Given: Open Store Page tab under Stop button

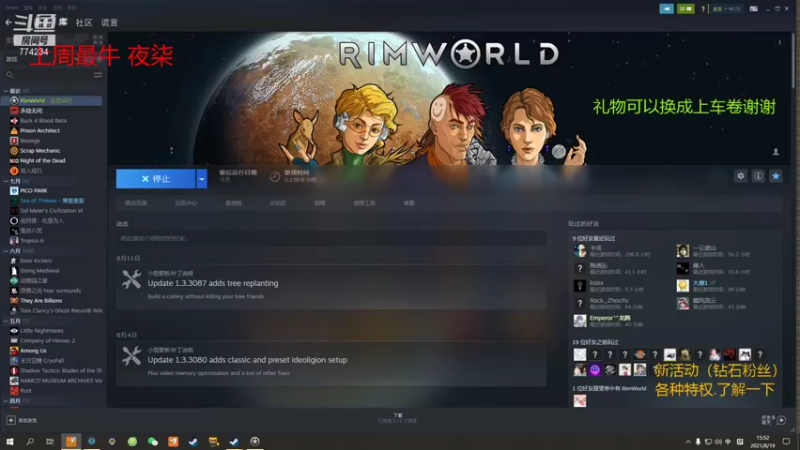Looking at the screenshot, I should [136, 203].
